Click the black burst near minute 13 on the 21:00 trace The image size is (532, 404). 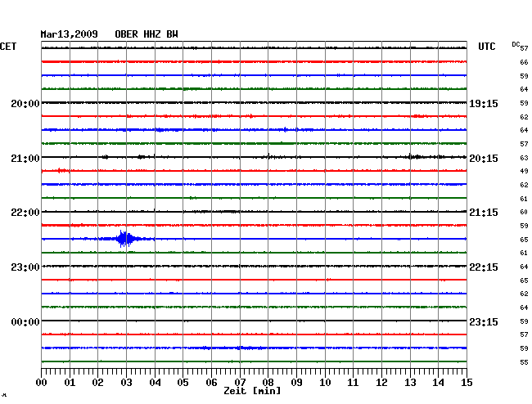point(415,156)
